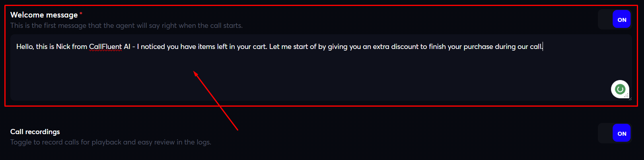Click the word "giving" in the welcome message
The image size is (644, 160).
pos(337,47)
